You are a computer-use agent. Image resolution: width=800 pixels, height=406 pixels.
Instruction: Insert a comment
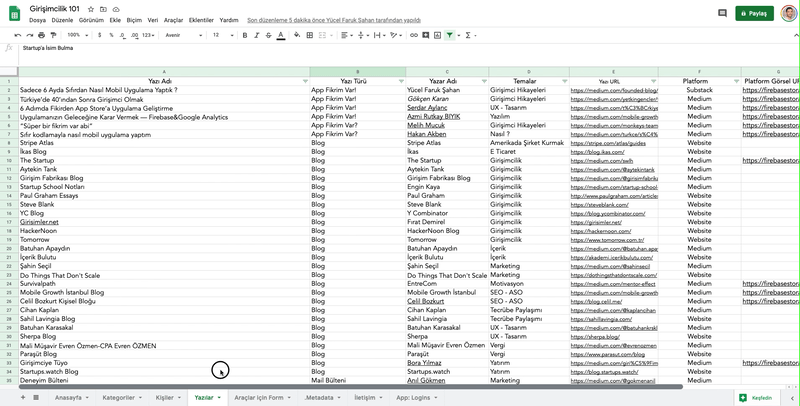click(426, 35)
